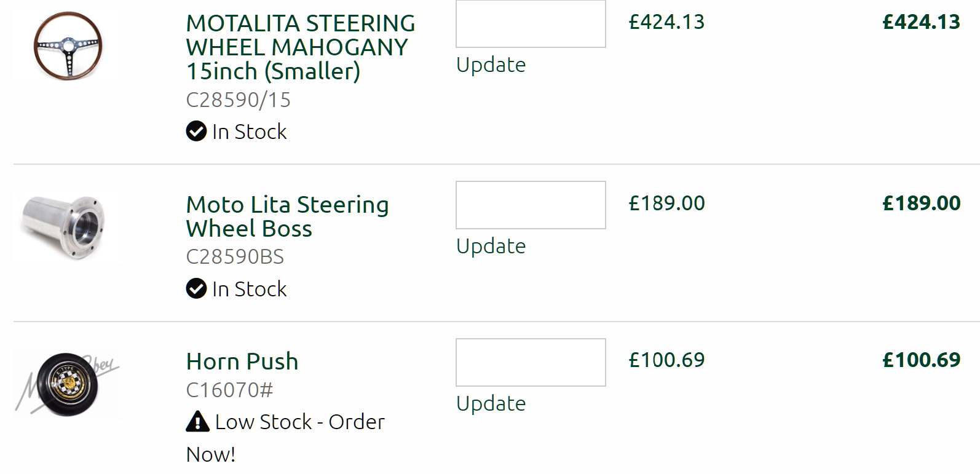Viewport: 980px width, 474px height.
Task: Open the MOTALITA STEERING WHEEL MAHOGANY product link
Action: tap(300, 47)
